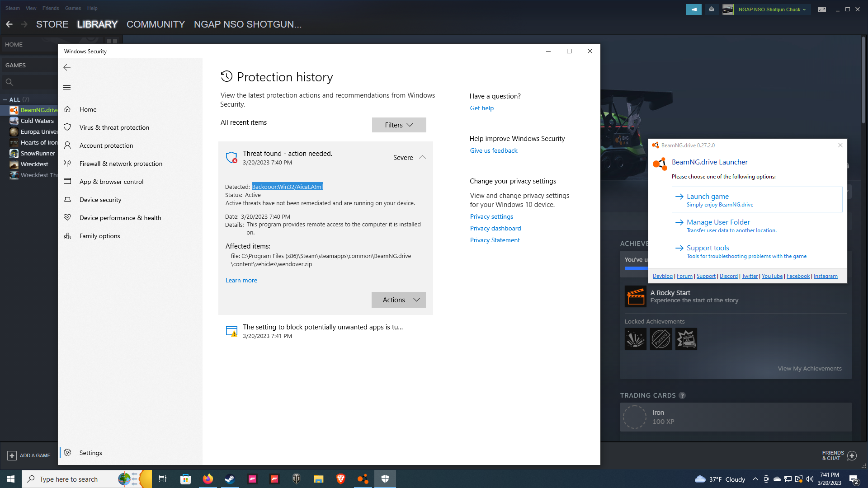The height and width of the screenshot is (488, 868).
Task: Open A Rocky Start achievement thumbnail
Action: (635, 296)
